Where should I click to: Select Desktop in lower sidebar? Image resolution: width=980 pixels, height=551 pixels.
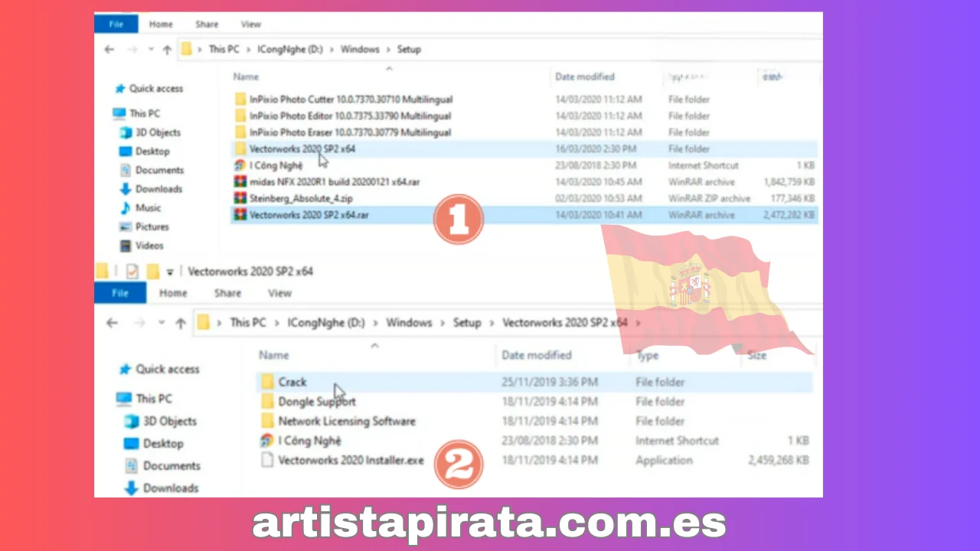click(x=153, y=443)
